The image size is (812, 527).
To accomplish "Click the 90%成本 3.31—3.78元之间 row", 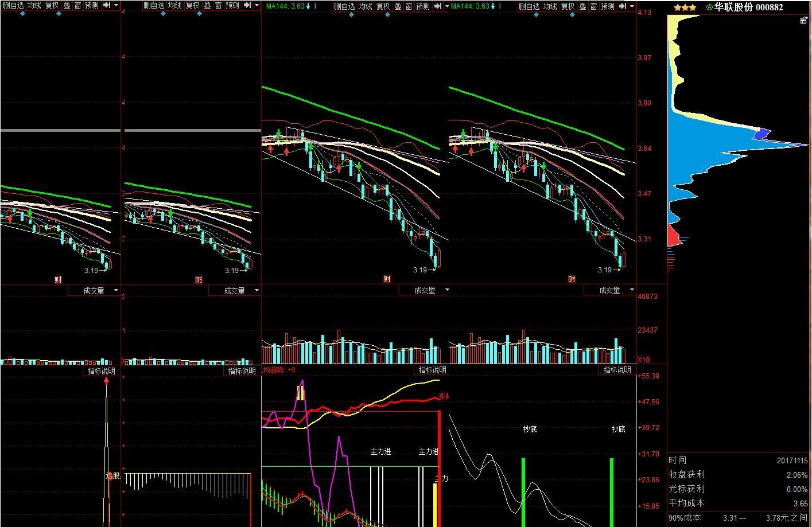I will pyautogui.click(x=739, y=517).
